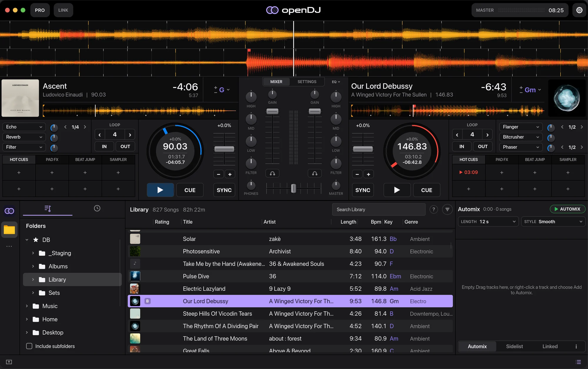Jump to hot cue 03:09
Screen dimensions: 588x369
pos(469,172)
